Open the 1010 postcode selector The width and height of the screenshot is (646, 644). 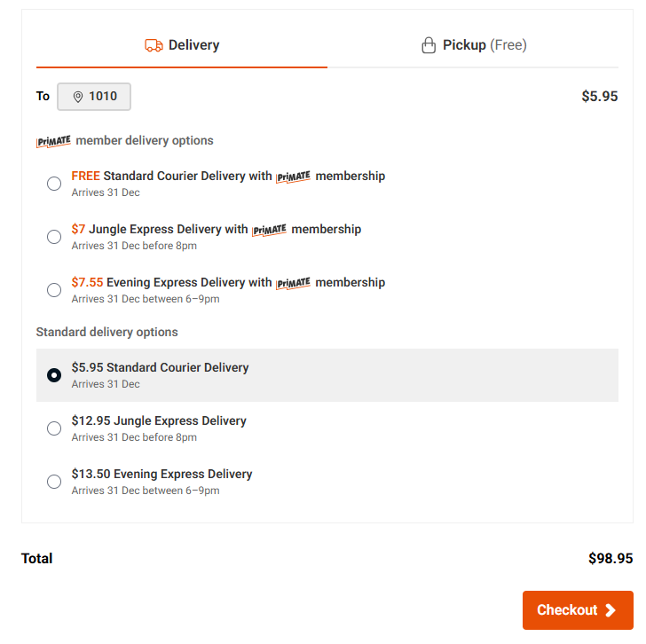point(94,97)
